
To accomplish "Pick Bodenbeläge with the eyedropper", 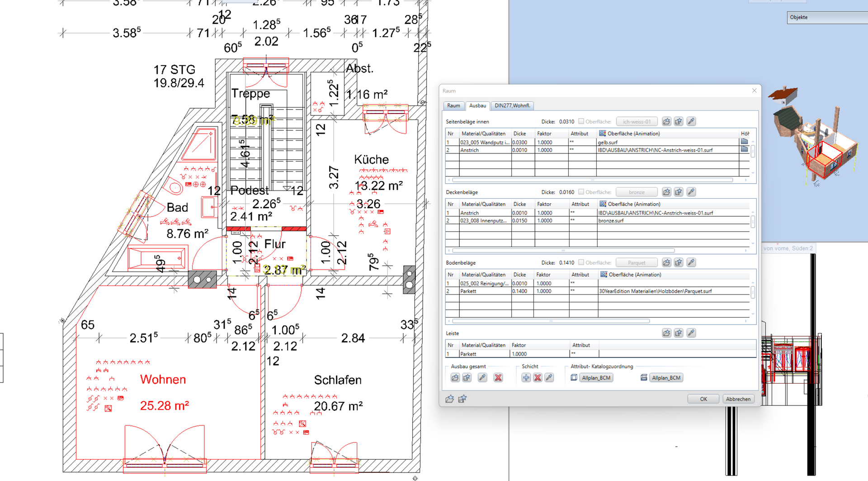I will point(691,262).
